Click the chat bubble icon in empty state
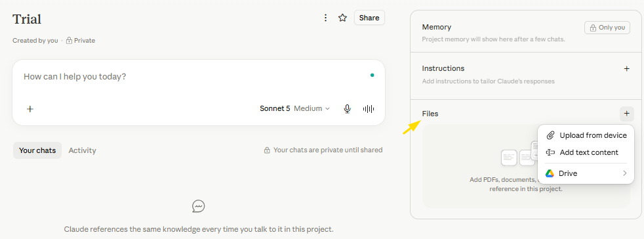The image size is (644, 239). point(198,206)
